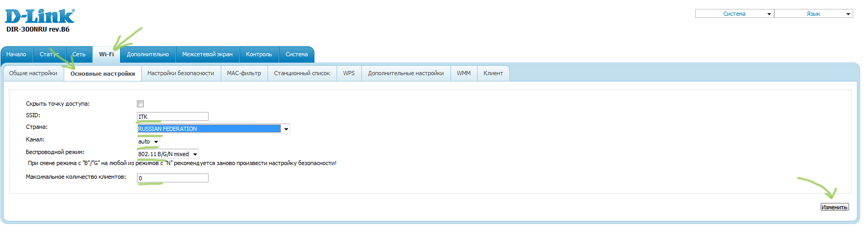Select the Общие настройки subtab
Viewport: 868px width, 235px height.
point(33,74)
